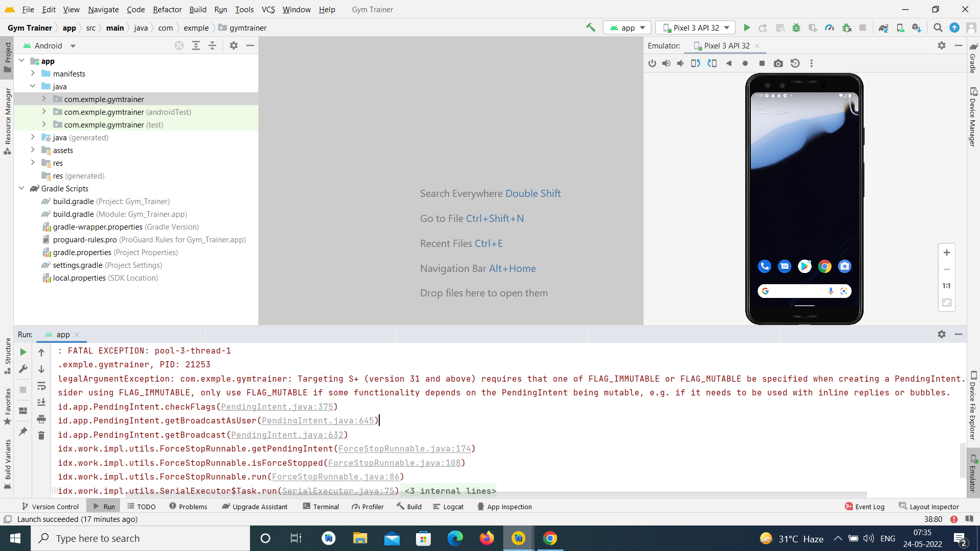The image size is (980, 551).
Task: Open emulator snapshots icon
Action: coord(795,63)
